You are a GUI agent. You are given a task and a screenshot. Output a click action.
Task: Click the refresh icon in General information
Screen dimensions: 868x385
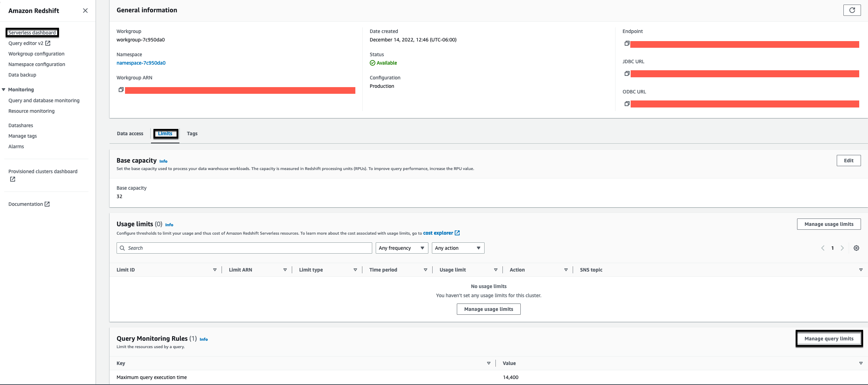pos(852,10)
